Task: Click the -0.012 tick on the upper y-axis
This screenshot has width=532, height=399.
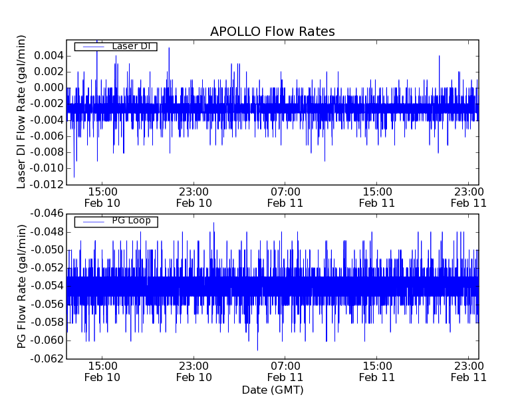Action: pyautogui.click(x=44, y=186)
